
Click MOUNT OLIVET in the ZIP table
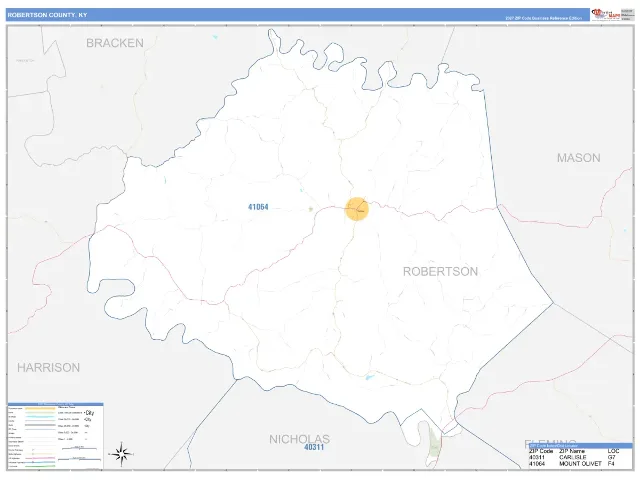tap(580, 464)
